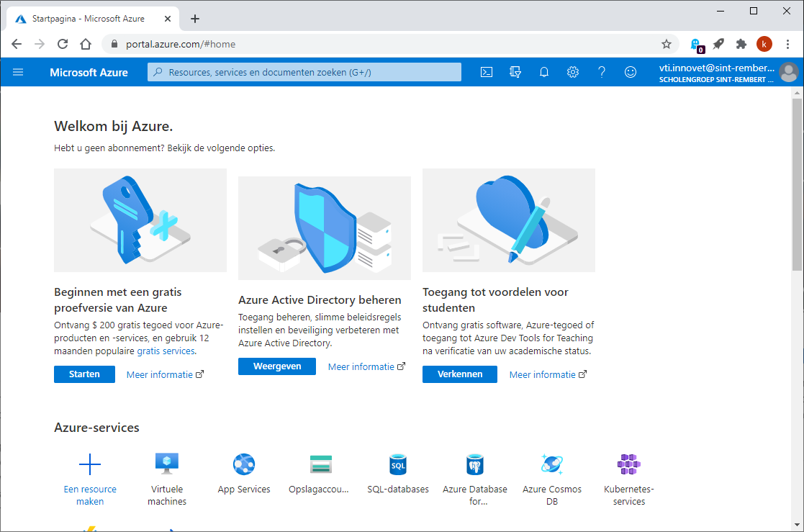
Task: View site information via padlock icon
Action: (x=114, y=44)
